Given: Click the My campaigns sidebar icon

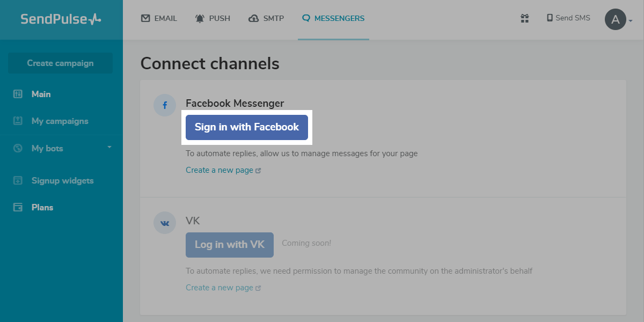Looking at the screenshot, I should point(18,121).
